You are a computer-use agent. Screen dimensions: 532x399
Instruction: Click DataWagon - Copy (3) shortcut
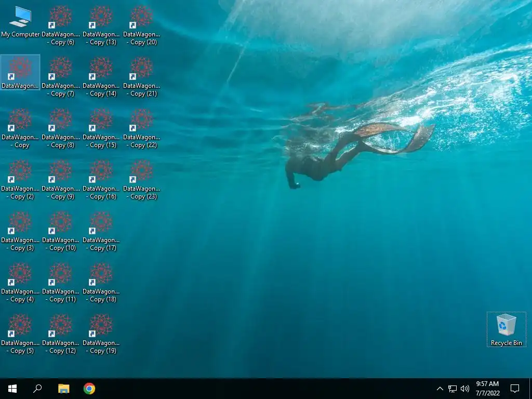click(x=20, y=232)
